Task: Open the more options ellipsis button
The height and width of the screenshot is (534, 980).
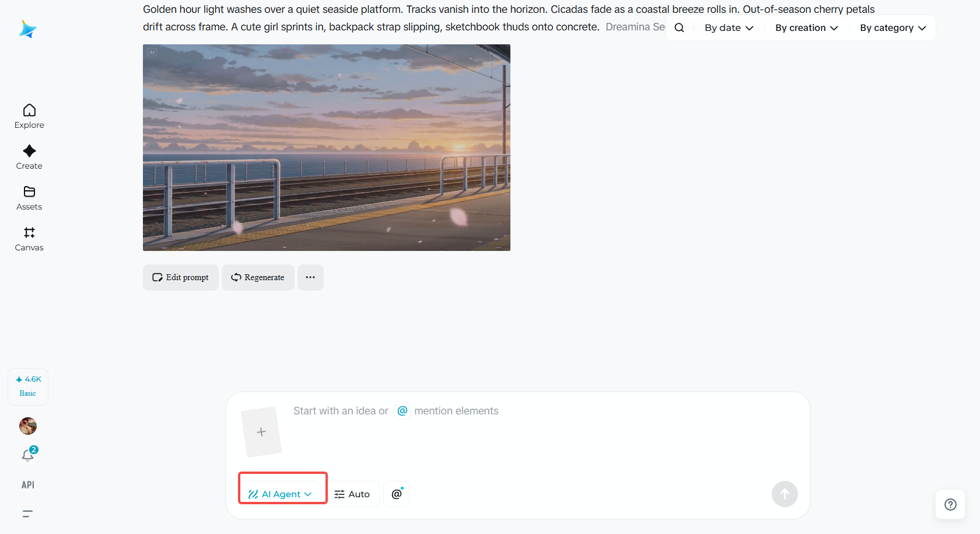Action: (310, 277)
